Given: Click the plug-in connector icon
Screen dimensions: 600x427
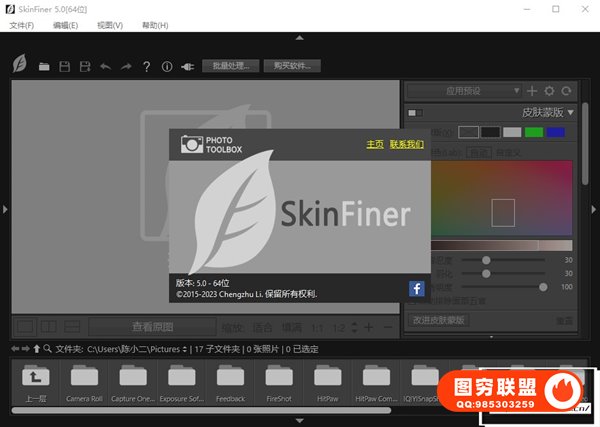Looking at the screenshot, I should point(187,67).
